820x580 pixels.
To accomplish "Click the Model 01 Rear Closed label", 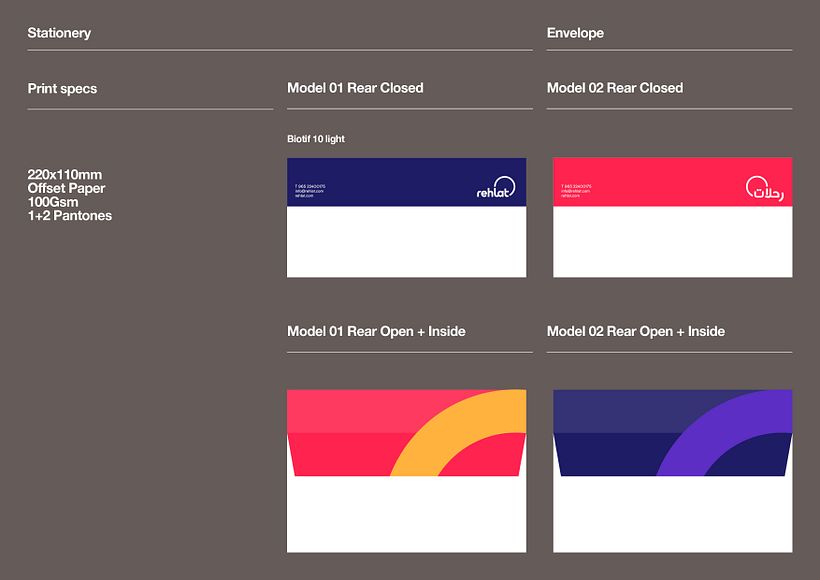I will (353, 88).
